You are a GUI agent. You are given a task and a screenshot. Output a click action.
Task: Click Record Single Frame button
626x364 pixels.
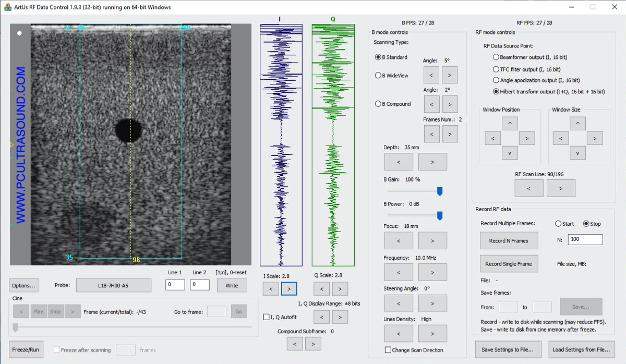pos(509,263)
